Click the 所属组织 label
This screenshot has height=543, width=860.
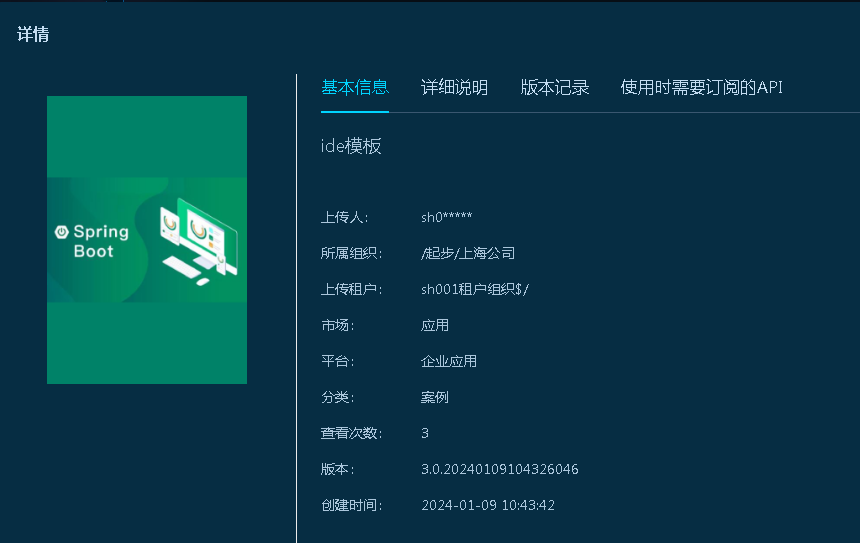pyautogui.click(x=352, y=253)
